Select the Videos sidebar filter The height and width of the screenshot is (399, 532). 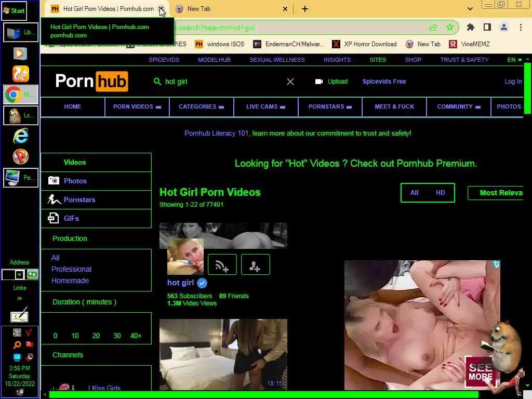[x=96, y=162]
